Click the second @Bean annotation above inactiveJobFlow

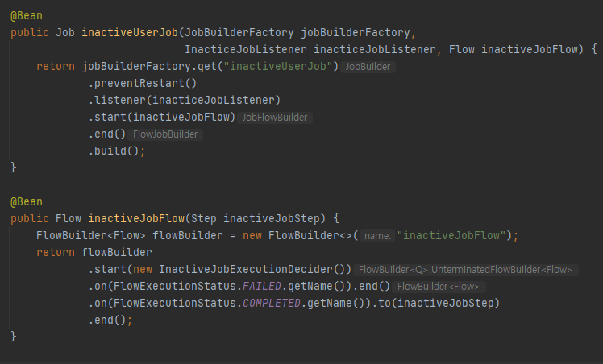pos(27,201)
